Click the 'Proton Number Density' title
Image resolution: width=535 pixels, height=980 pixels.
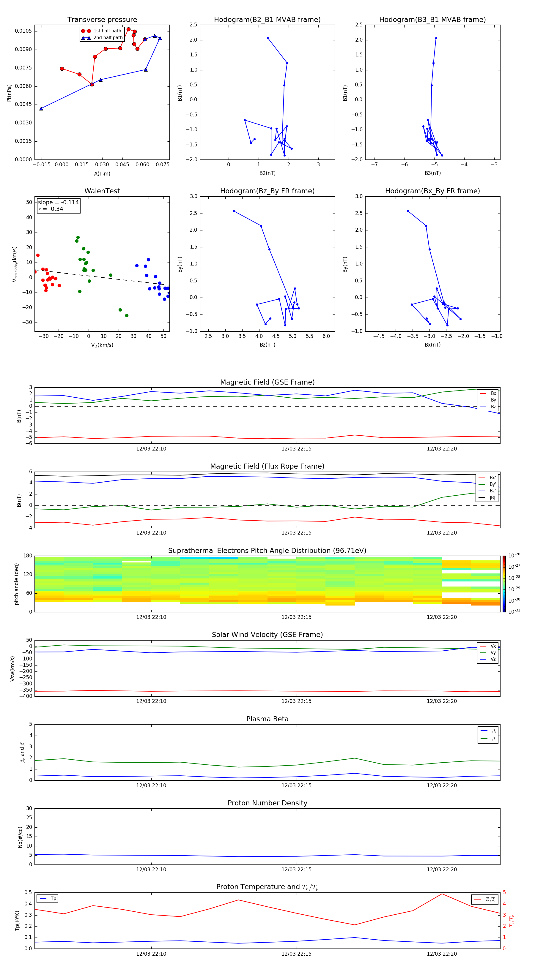click(267, 803)
